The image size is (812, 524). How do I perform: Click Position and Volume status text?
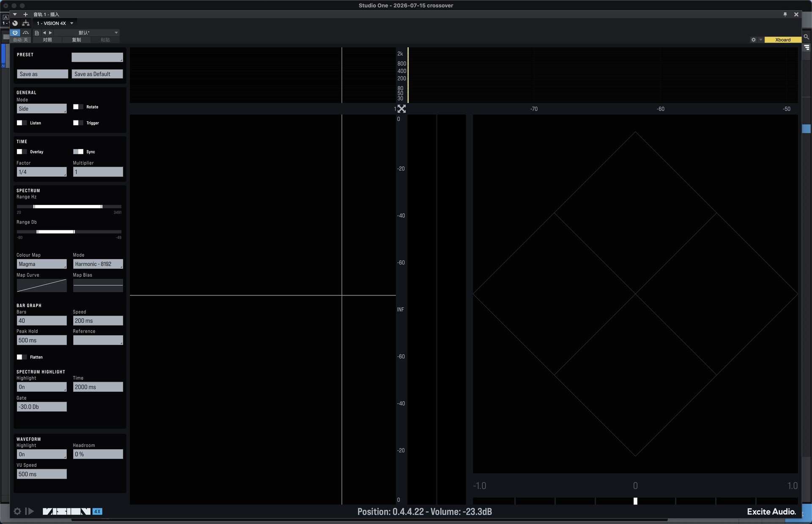click(425, 512)
